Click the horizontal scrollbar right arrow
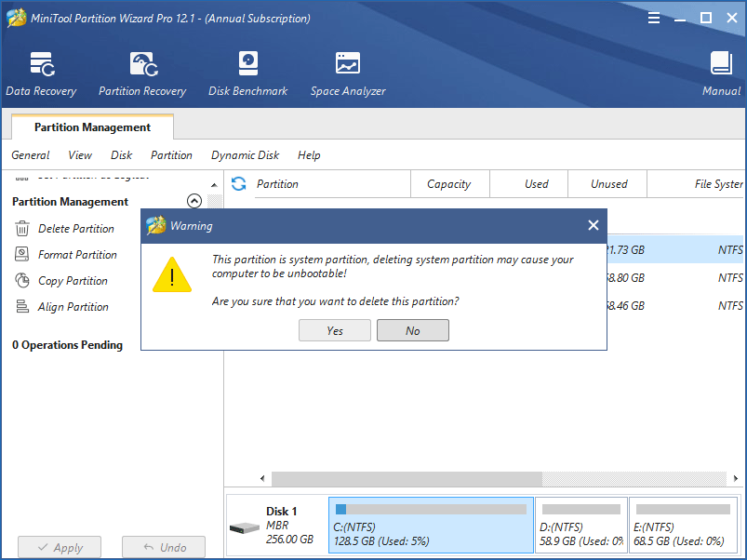The image size is (747, 560). [736, 478]
